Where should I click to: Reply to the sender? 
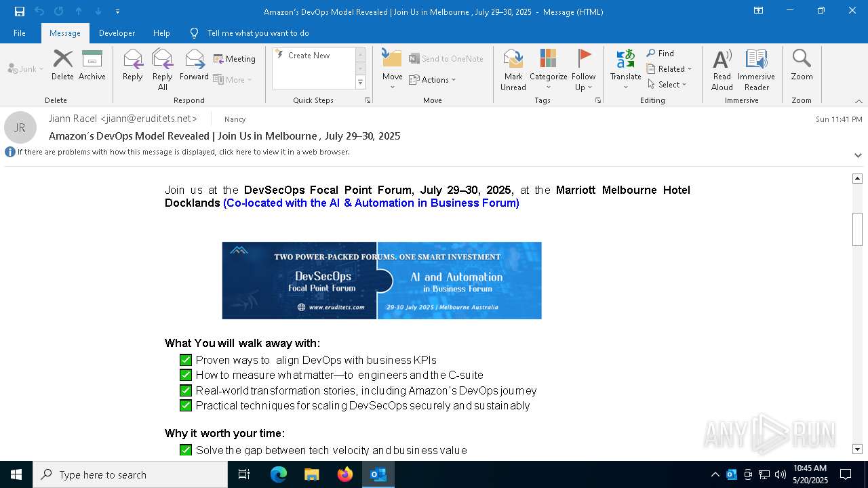[x=133, y=65]
